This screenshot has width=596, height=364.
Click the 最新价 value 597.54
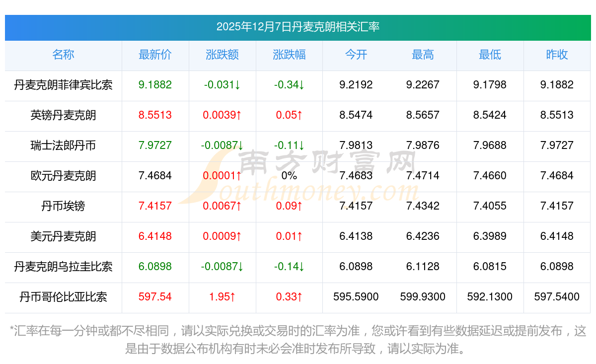click(x=155, y=297)
